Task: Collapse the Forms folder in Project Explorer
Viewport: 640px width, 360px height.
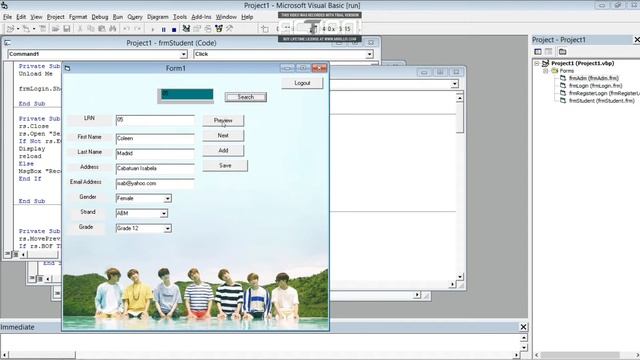Action: tap(545, 71)
